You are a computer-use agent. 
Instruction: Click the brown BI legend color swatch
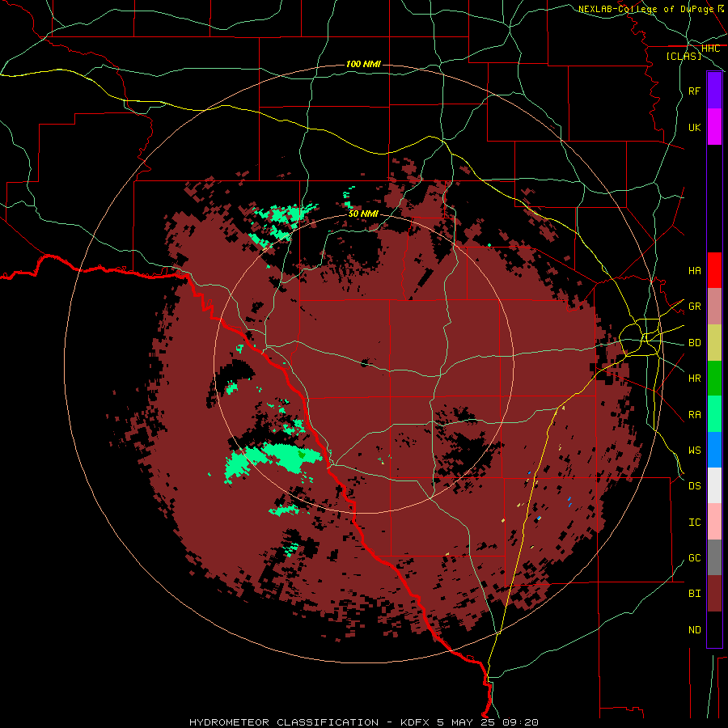(714, 594)
